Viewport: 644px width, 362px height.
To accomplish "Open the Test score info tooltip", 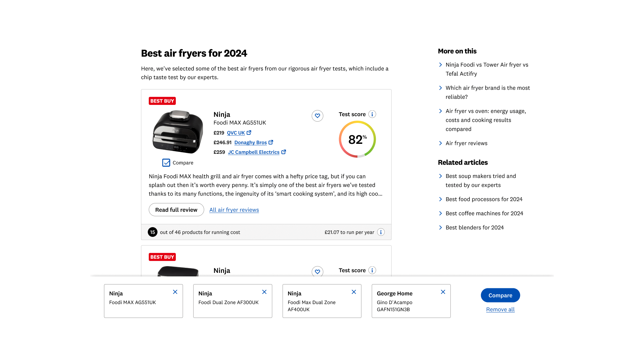I will 372,114.
